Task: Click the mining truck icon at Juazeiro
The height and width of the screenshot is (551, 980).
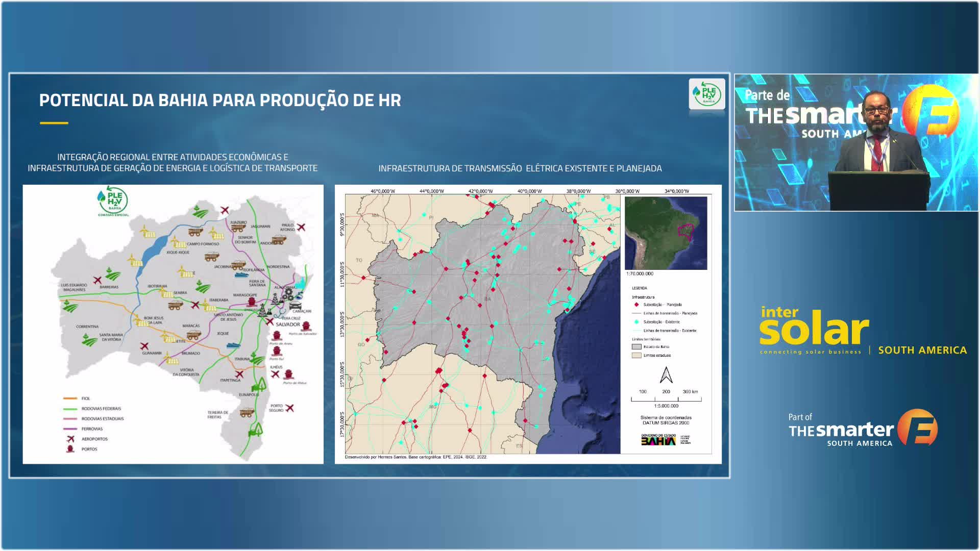Action: (x=238, y=227)
